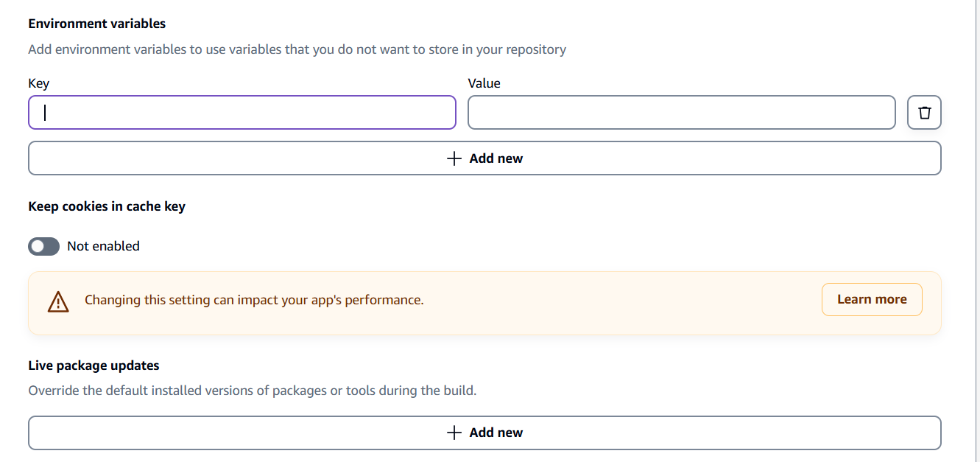Click Add new under Environment variables

484,158
